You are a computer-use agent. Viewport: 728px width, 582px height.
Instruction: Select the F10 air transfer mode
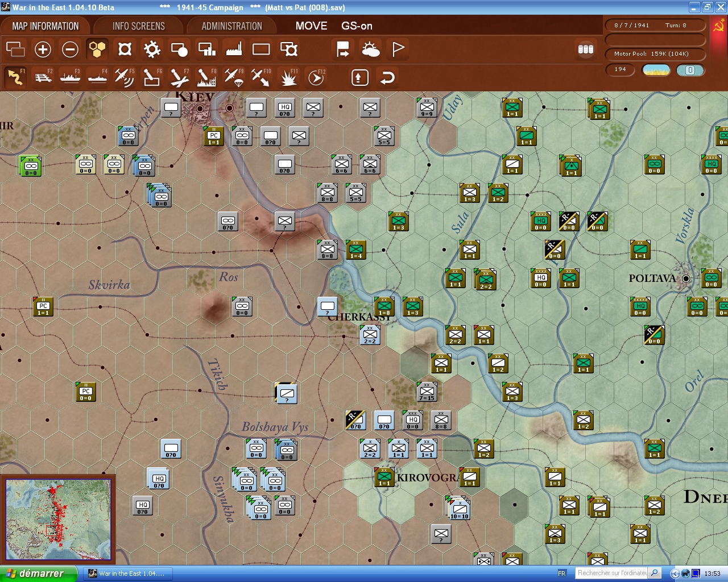tap(261, 77)
